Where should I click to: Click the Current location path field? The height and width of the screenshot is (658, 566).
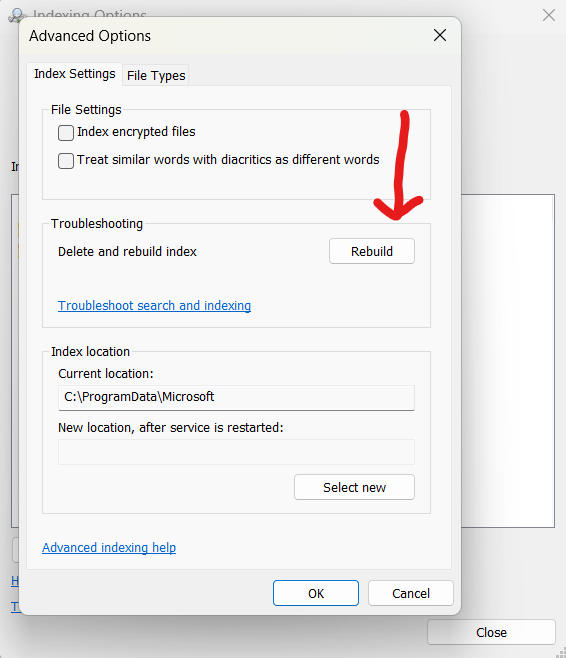236,397
